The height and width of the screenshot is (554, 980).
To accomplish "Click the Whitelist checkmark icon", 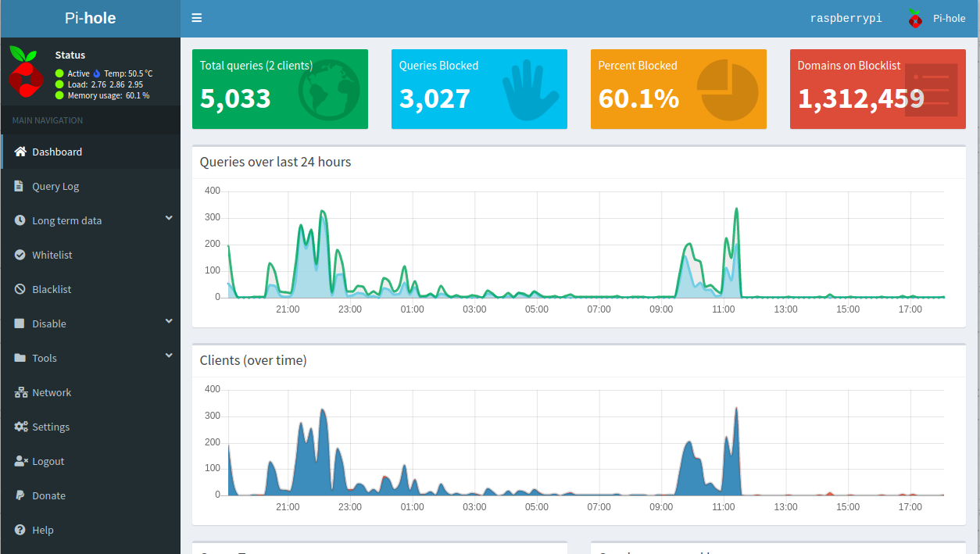I will 20,255.
